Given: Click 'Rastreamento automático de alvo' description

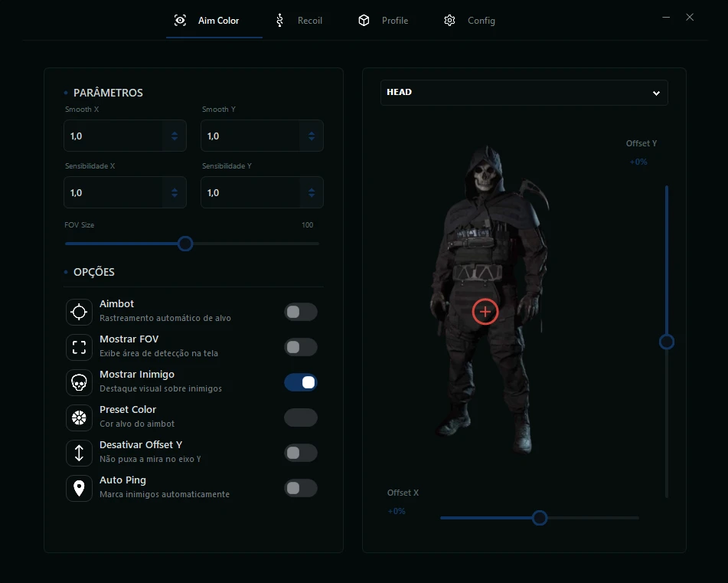Looking at the screenshot, I should point(165,318).
